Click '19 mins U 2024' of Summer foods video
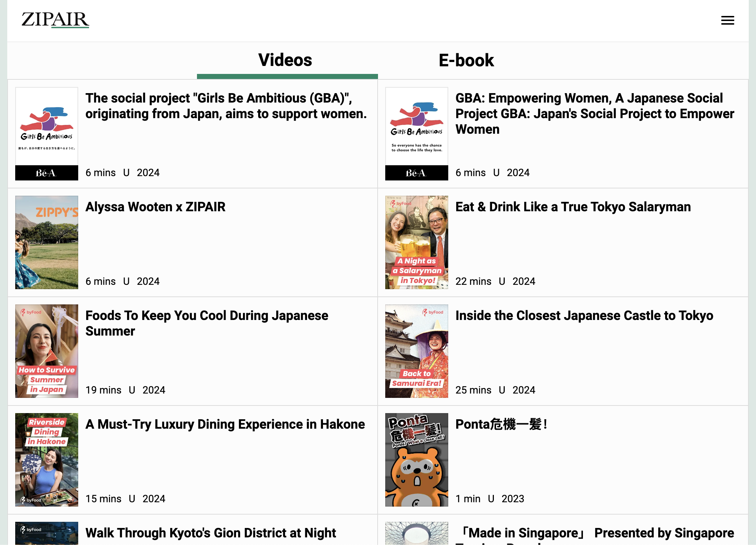This screenshot has width=756, height=545. tap(125, 390)
